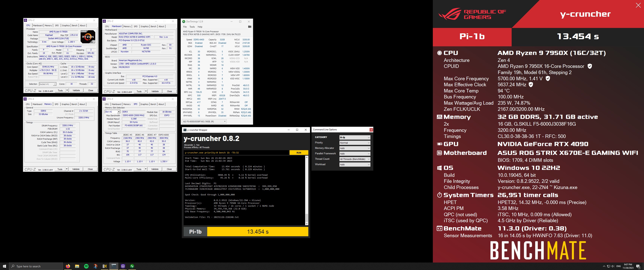The image size is (644, 270).
Task: Click the y-cruncher output scrollbar thumb
Action: [x=307, y=218]
